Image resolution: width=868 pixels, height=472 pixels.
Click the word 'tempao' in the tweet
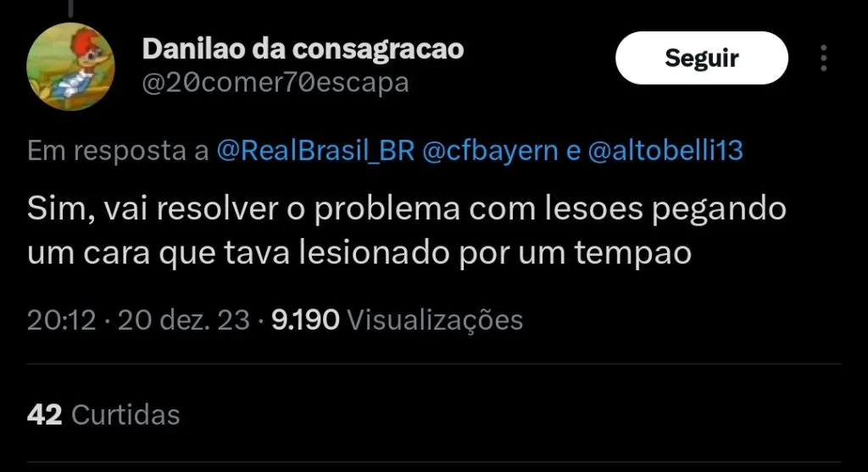tap(632, 254)
